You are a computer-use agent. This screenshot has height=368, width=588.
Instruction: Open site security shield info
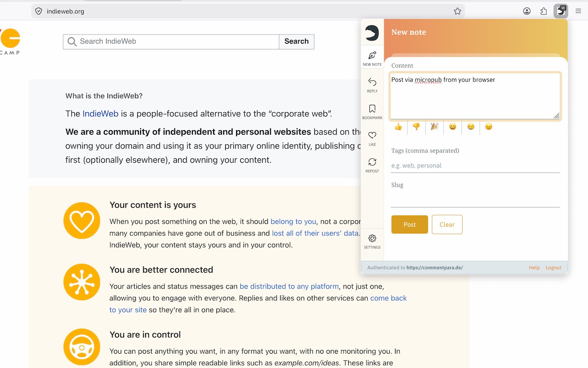click(39, 11)
